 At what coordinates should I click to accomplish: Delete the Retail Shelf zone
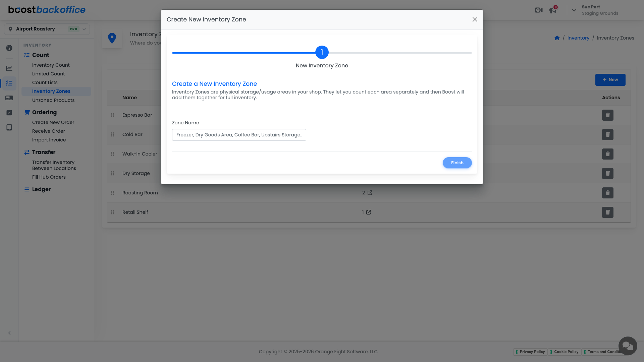point(607,212)
